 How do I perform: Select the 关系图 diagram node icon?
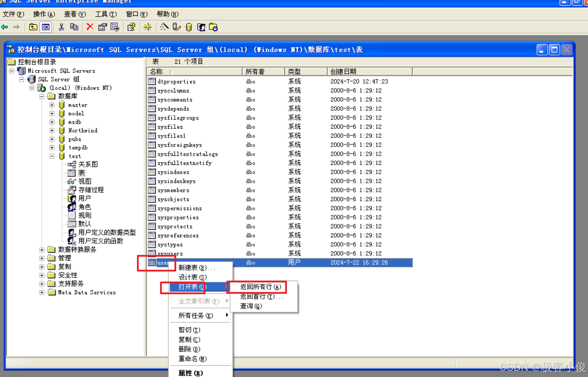[x=72, y=165]
